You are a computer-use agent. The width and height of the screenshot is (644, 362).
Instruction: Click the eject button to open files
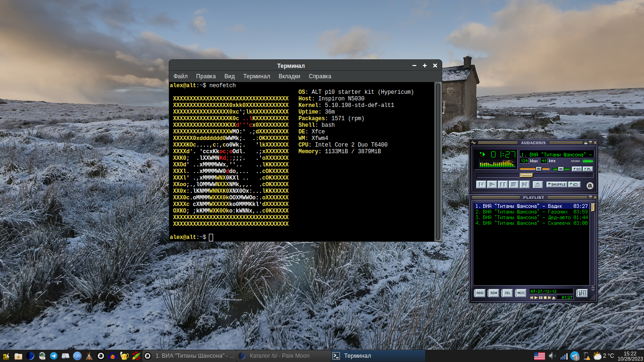tap(538, 184)
